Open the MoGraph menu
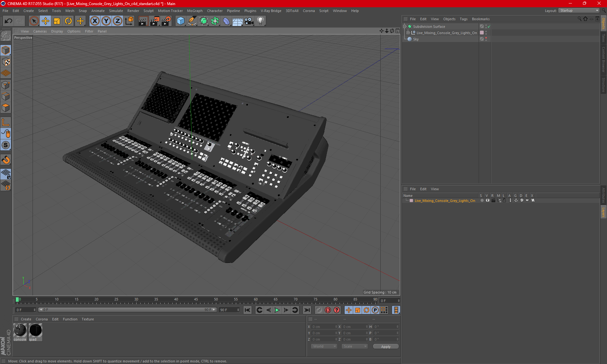 pyautogui.click(x=195, y=11)
